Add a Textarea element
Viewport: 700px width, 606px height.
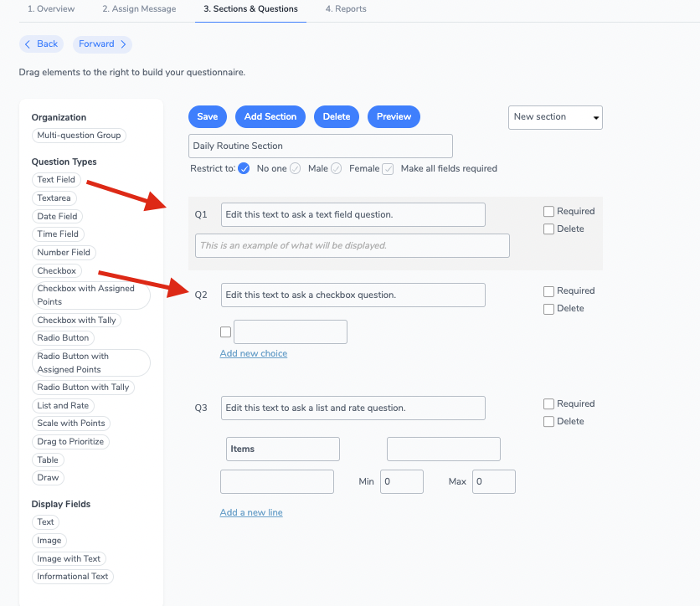click(x=54, y=198)
